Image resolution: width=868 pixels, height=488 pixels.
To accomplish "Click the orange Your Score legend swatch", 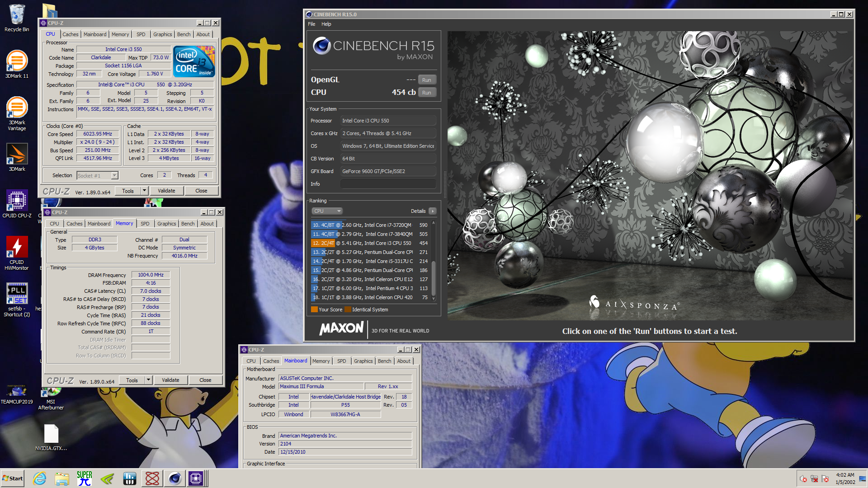I will [314, 310].
